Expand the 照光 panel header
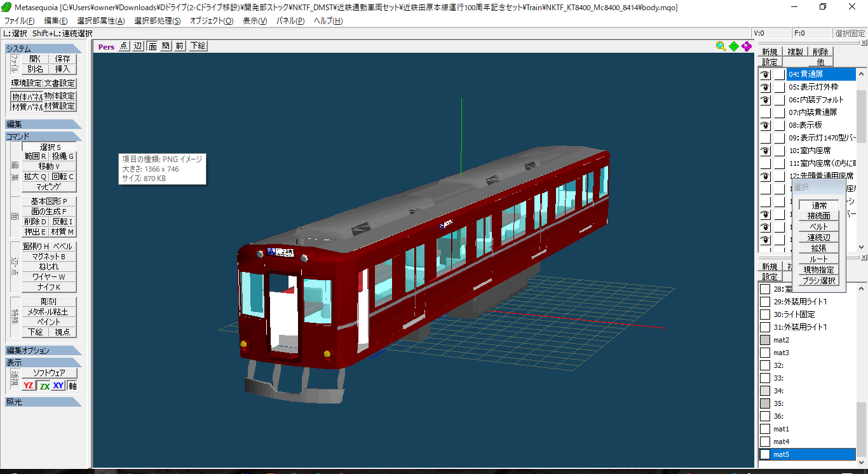Screen dimensions: 868x474 tap(43, 402)
